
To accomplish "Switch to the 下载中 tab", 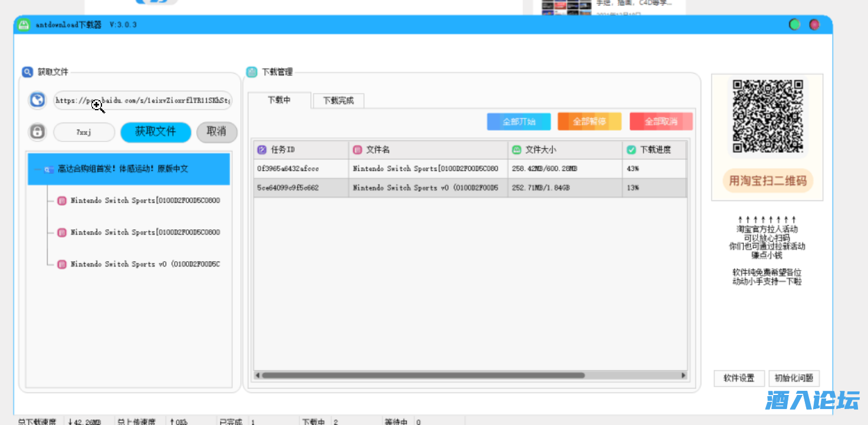I will (x=279, y=100).
